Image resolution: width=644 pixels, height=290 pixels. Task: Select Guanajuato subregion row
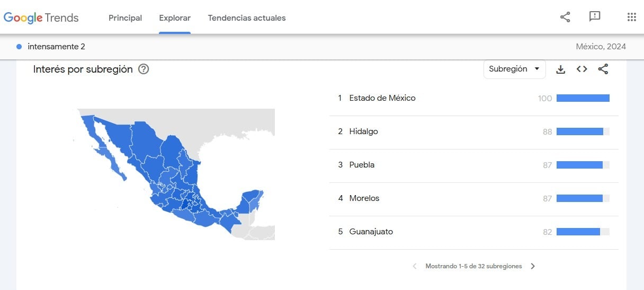[473, 232]
